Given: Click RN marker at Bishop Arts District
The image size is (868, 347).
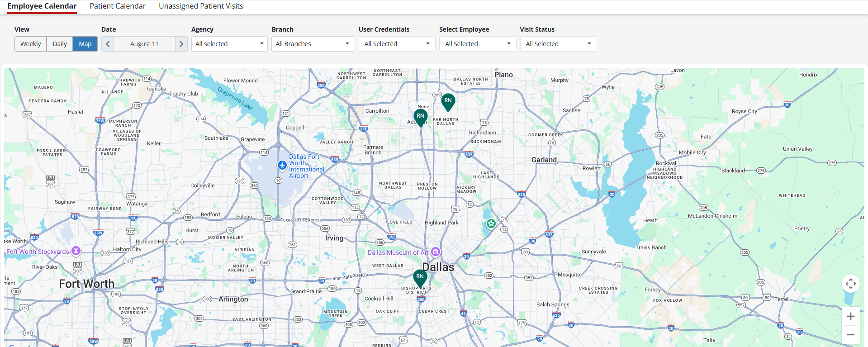Looking at the screenshot, I should point(420,278).
